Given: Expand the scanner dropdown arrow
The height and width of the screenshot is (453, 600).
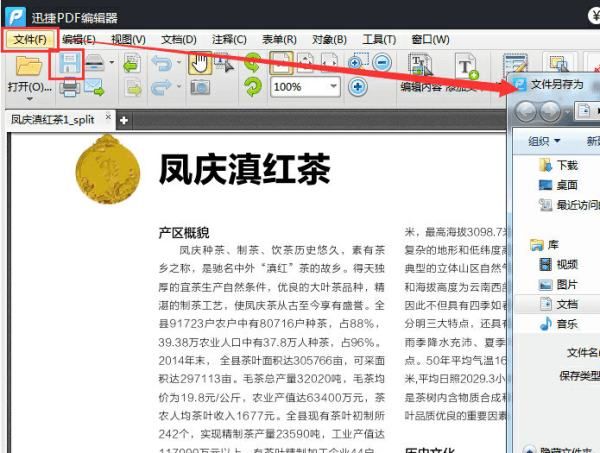Looking at the screenshot, I should (x=111, y=62).
